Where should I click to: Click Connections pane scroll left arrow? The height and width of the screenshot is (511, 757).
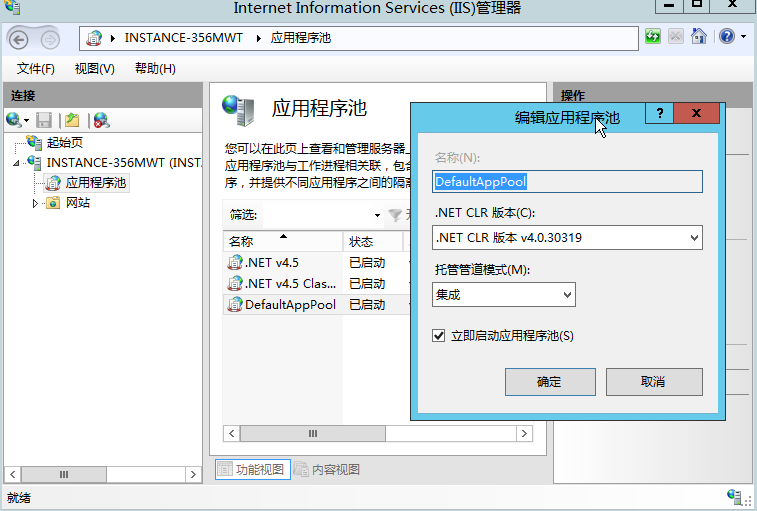[x=13, y=475]
